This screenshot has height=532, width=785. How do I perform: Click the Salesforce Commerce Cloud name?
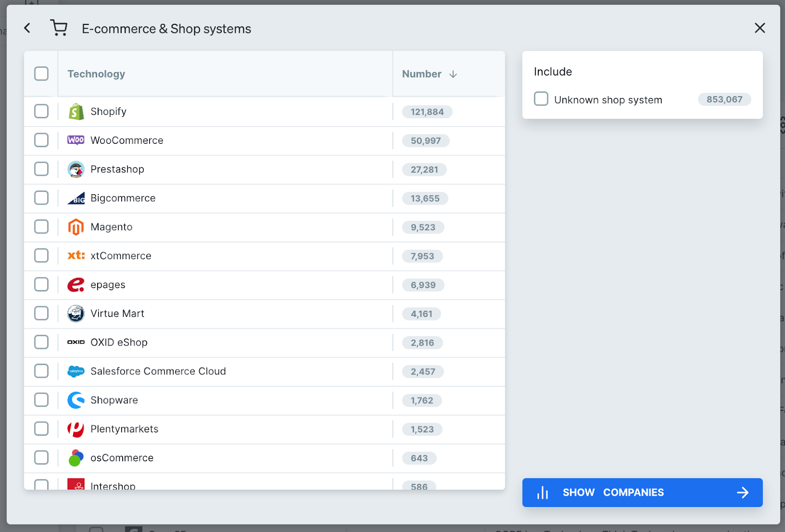(x=158, y=372)
